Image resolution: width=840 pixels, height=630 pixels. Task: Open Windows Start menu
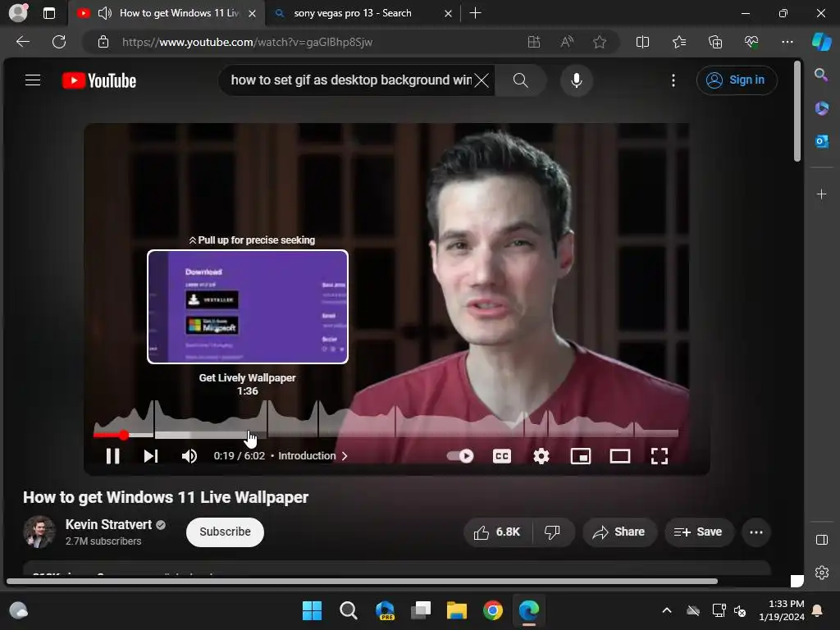(x=312, y=610)
